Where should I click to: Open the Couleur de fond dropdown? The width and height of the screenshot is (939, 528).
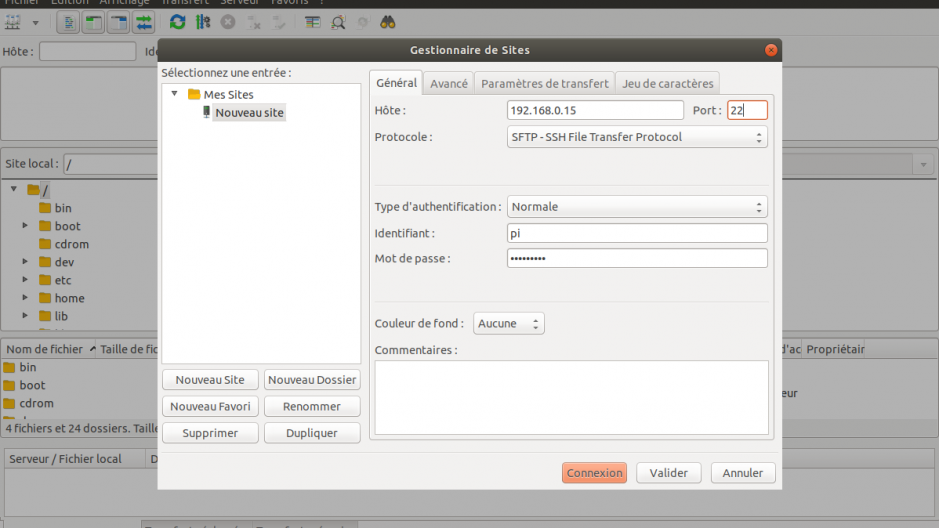[x=508, y=323]
